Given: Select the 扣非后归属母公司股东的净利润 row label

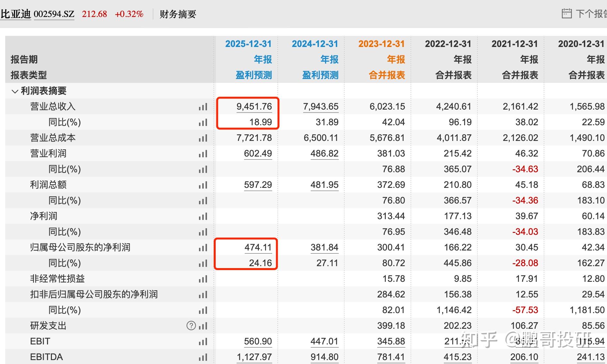Looking at the screenshot, I should click(x=94, y=295).
